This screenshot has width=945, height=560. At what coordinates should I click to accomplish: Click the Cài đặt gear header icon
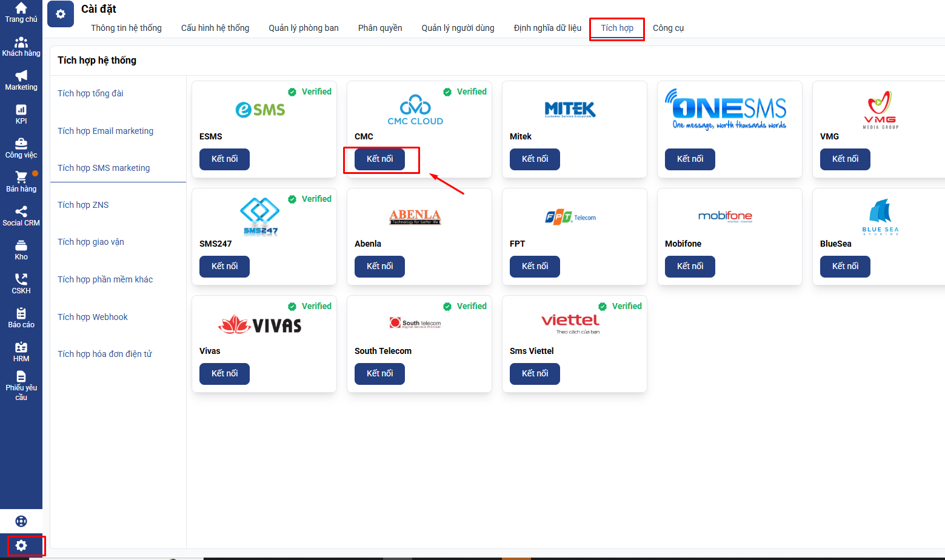pos(61,14)
